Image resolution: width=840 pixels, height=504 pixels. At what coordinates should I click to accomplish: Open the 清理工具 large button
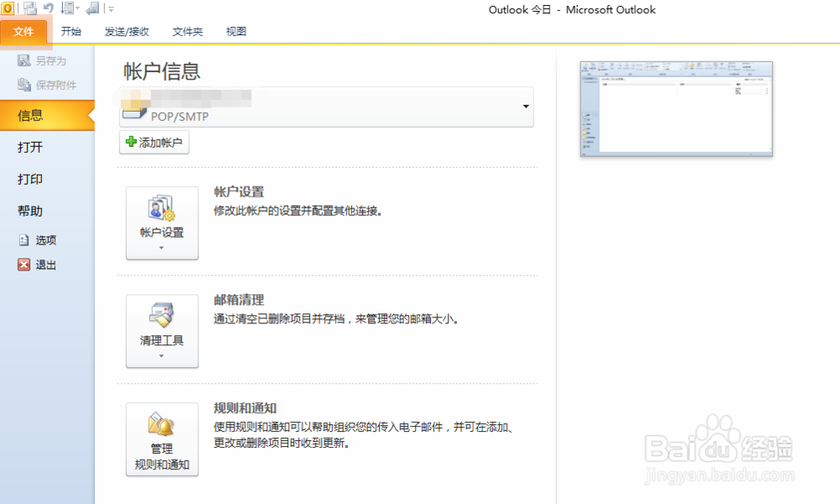pos(162,331)
